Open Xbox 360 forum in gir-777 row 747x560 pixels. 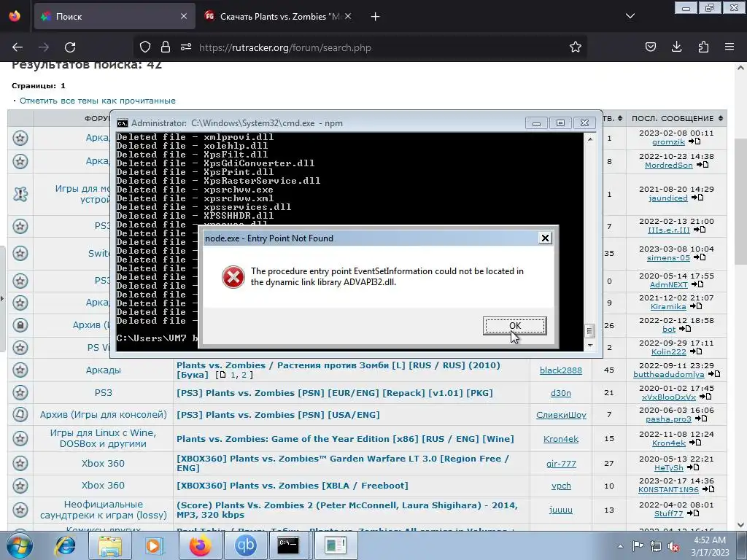[x=104, y=463]
